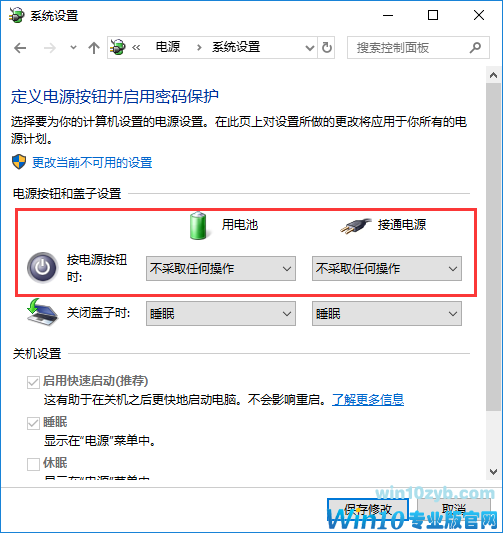Click the search magnifier icon

tap(475, 48)
